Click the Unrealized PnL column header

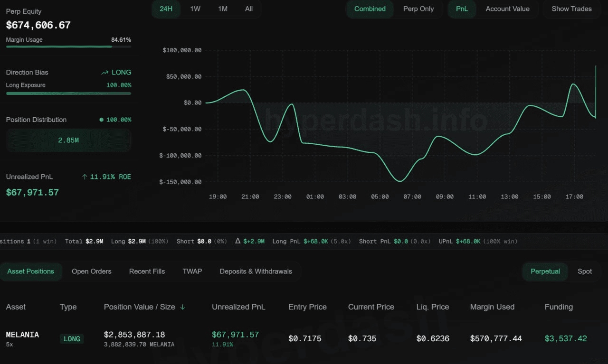pos(238,307)
